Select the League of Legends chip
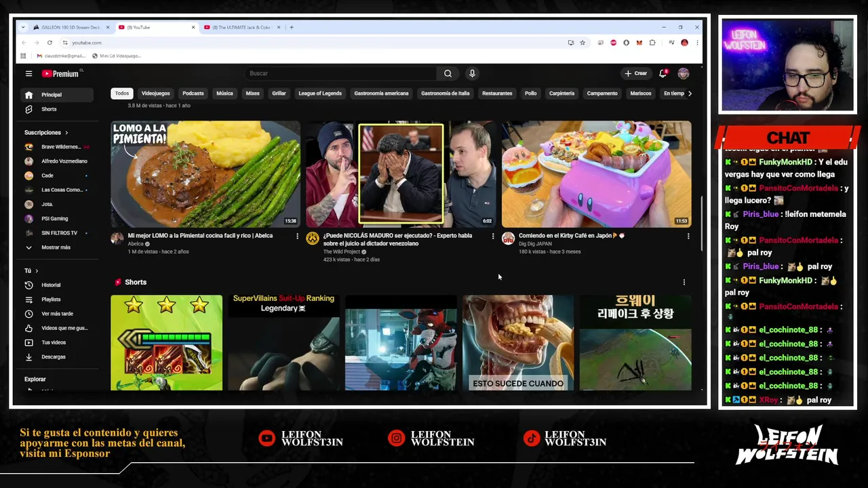The height and width of the screenshot is (488, 868). coord(320,94)
